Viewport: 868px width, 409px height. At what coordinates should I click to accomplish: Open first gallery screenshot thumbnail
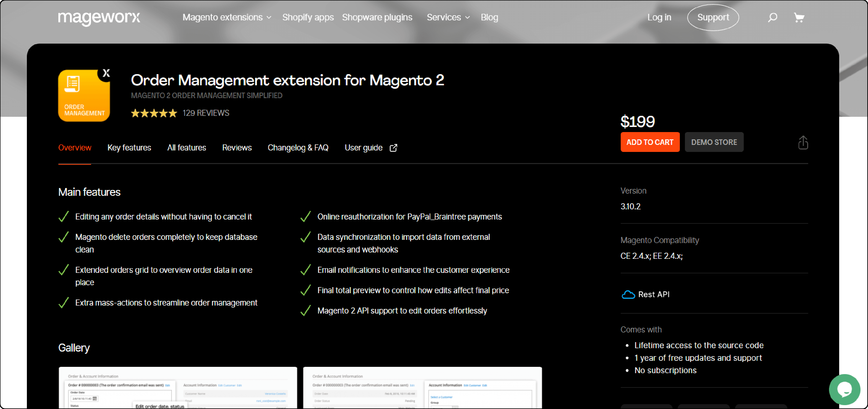pyautogui.click(x=178, y=388)
